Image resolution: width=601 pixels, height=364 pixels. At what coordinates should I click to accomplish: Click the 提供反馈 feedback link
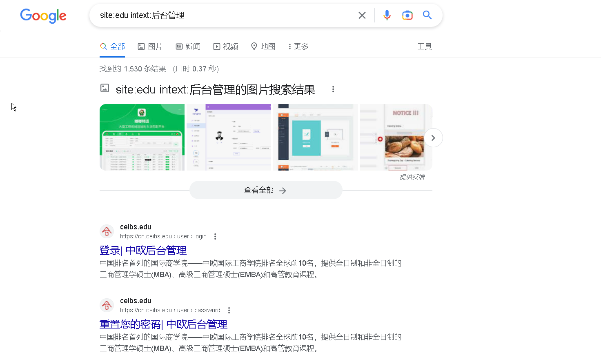pos(412,177)
